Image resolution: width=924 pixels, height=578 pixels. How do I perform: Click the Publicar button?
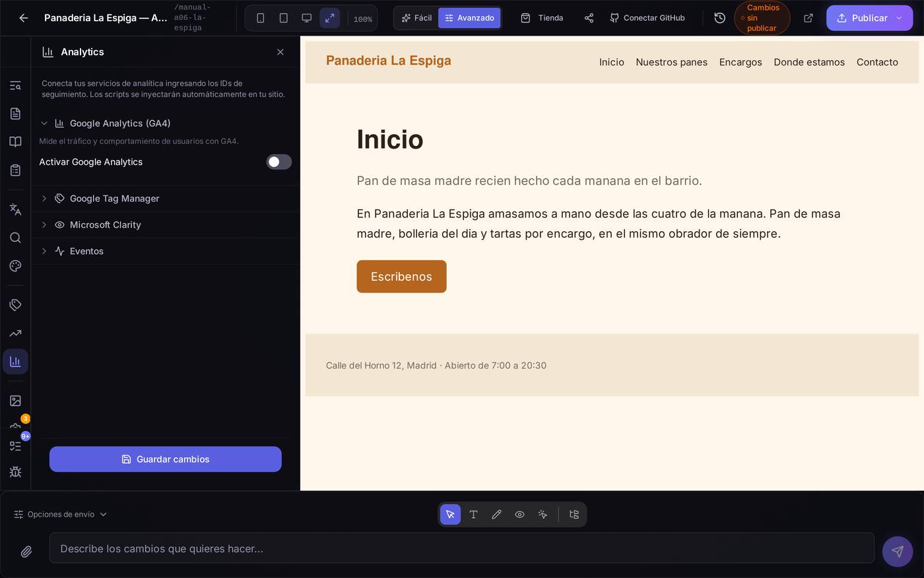863,18
